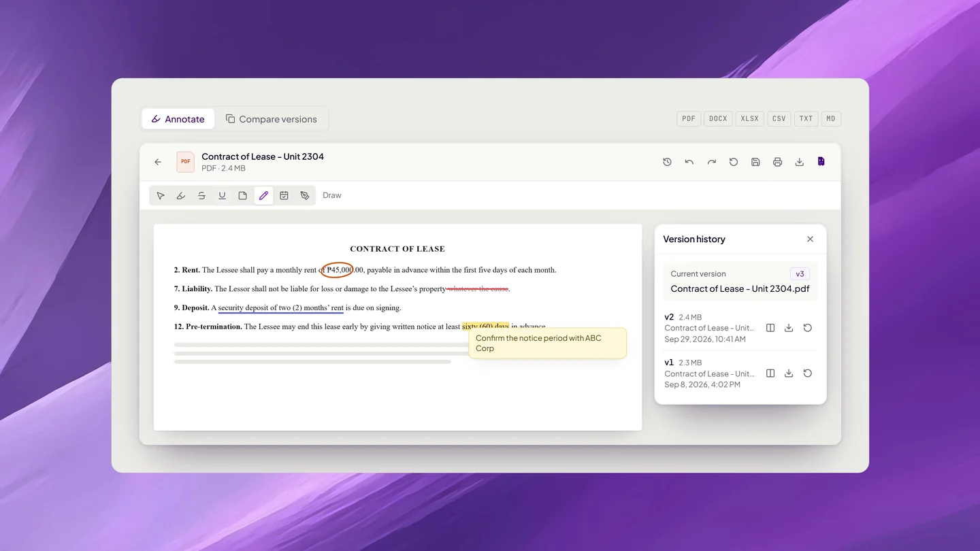
Task: Choose the underline annotation tool
Action: pyautogui.click(x=222, y=196)
